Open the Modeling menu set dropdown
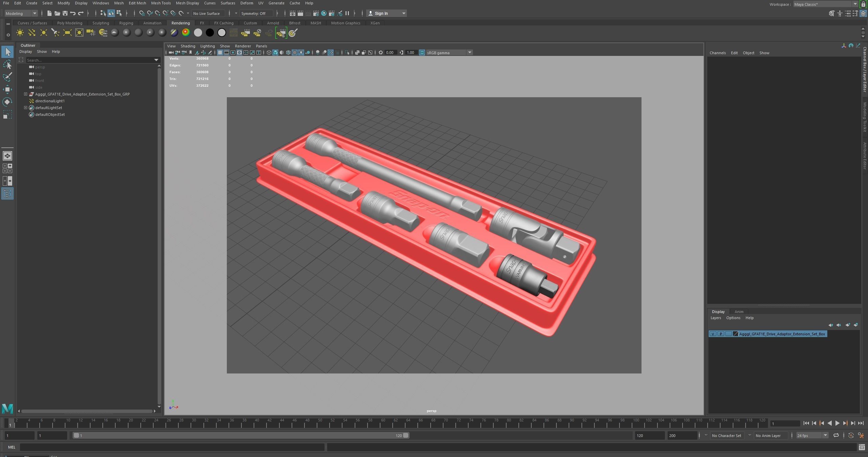Viewport: 868px width, 457px height. (x=21, y=13)
